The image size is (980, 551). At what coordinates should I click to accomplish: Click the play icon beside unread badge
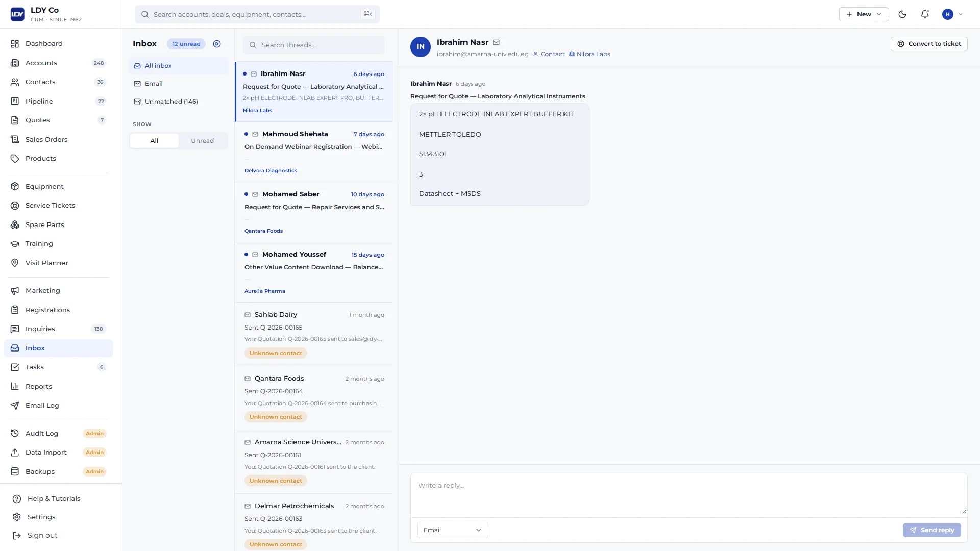pos(217,44)
